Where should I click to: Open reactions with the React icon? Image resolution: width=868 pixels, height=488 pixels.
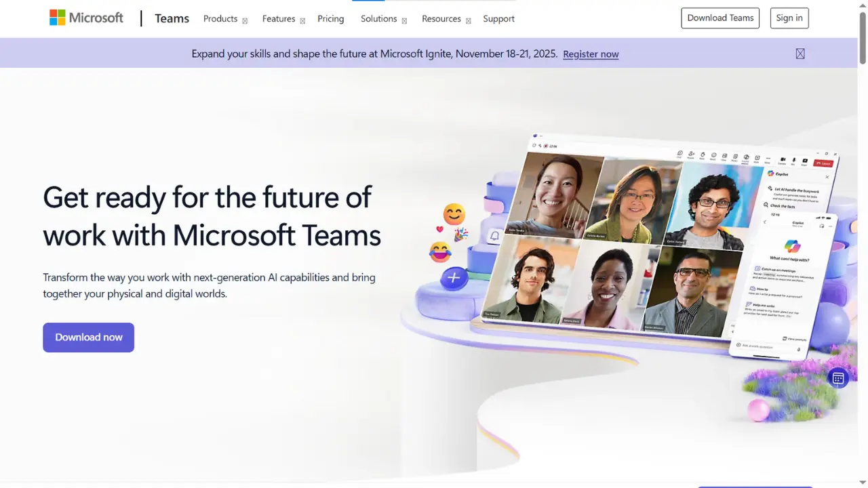[x=713, y=155]
